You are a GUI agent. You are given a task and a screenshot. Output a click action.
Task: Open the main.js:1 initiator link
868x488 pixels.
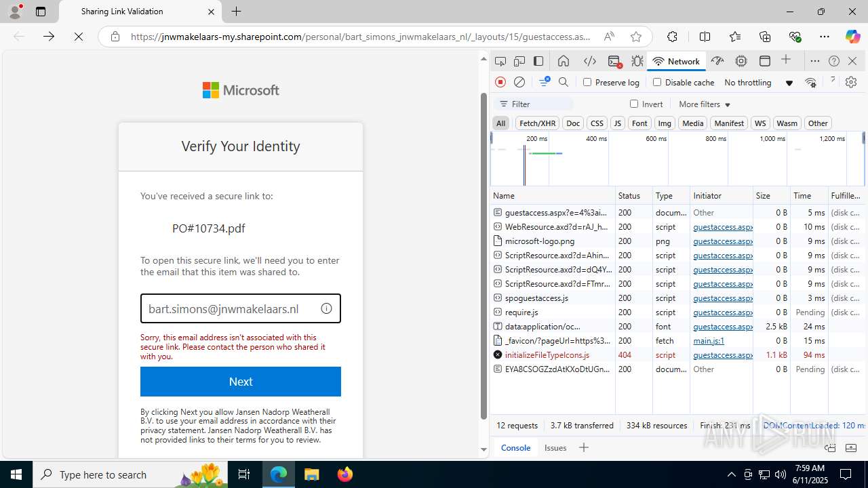click(x=709, y=341)
